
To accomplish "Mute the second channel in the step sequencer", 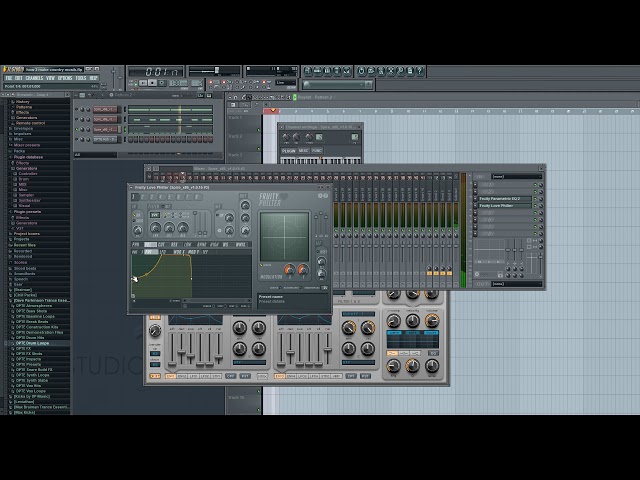I will pyautogui.click(x=76, y=119).
